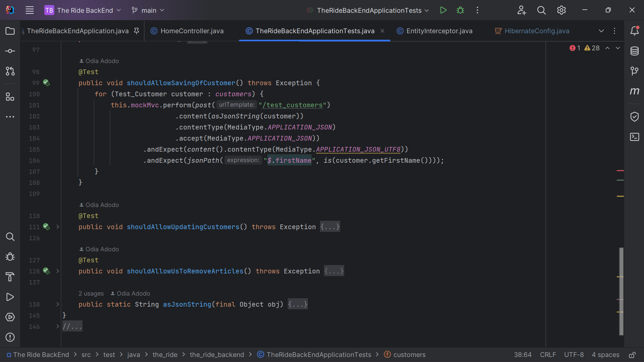Change UTF-8 encoding in status bar

(x=574, y=355)
